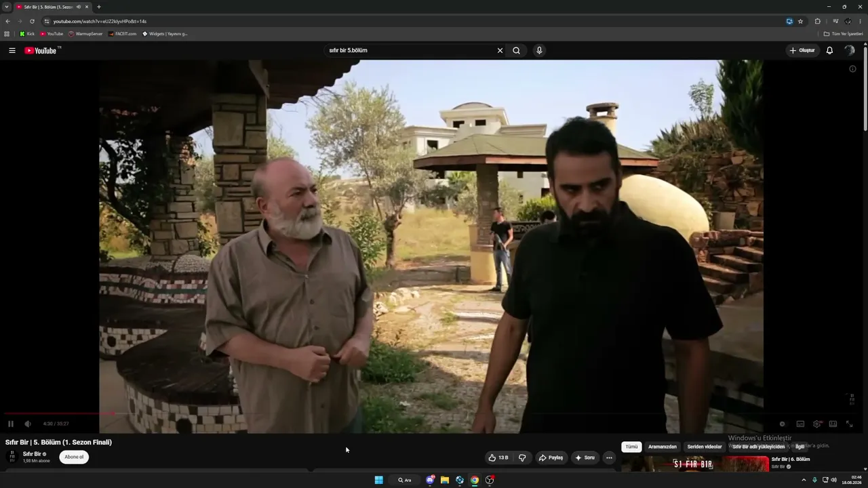Open the Sıfır Bir 6. Bölüm thumbnail
868x488 pixels.
coord(695,464)
